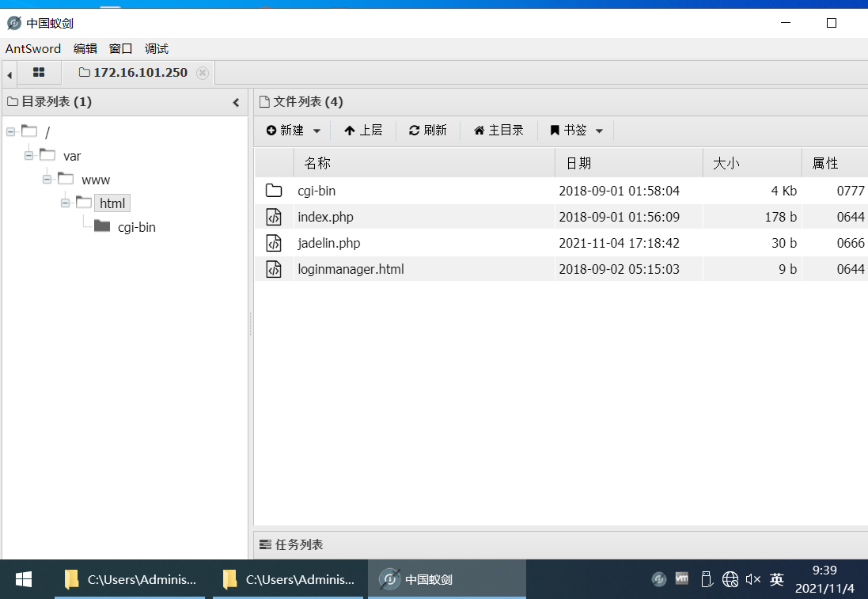Select the index.php file name
The image size is (868, 599).
click(325, 217)
